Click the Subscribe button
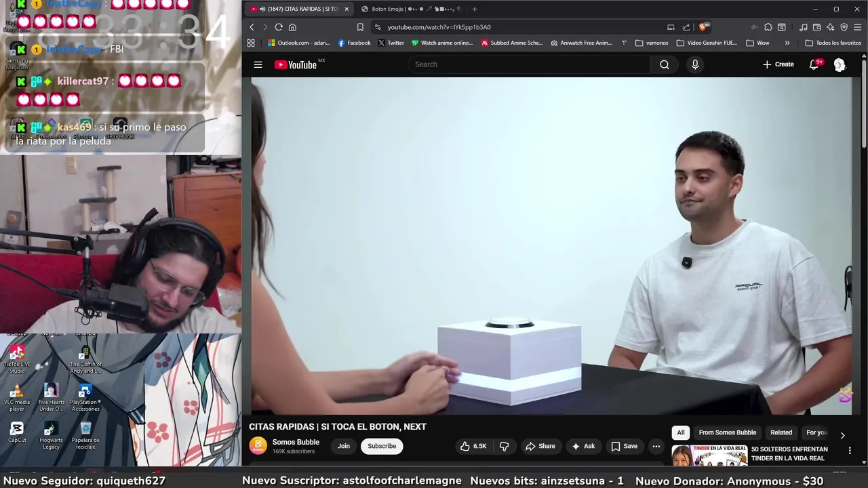Image resolution: width=868 pixels, height=488 pixels. click(x=382, y=446)
